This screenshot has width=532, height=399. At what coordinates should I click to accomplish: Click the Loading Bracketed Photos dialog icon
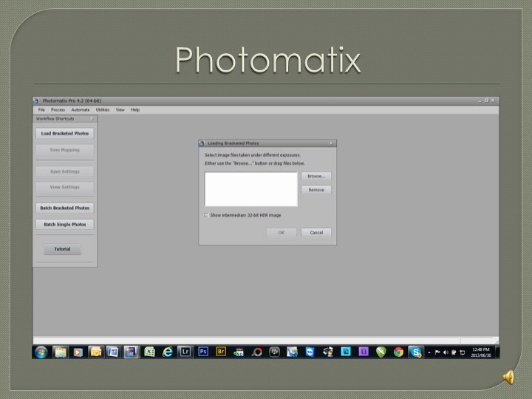click(x=202, y=143)
